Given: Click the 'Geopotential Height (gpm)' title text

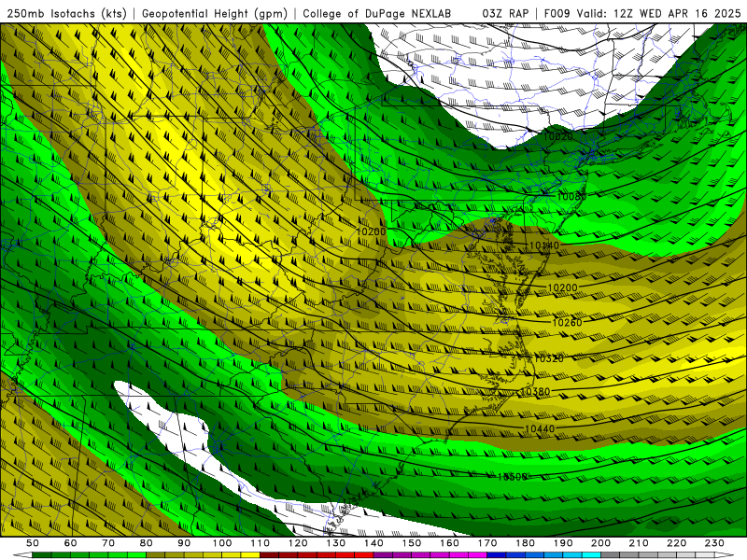Looking at the screenshot, I should (x=215, y=13).
